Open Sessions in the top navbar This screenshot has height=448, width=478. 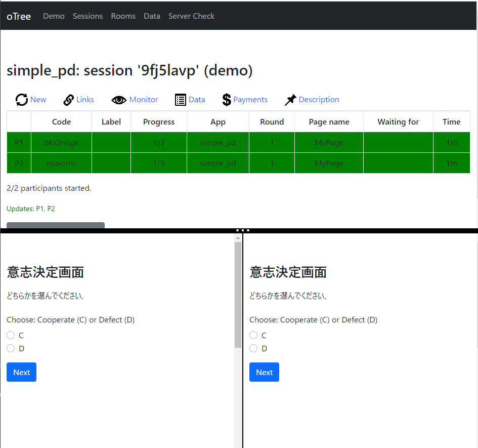pyautogui.click(x=88, y=16)
